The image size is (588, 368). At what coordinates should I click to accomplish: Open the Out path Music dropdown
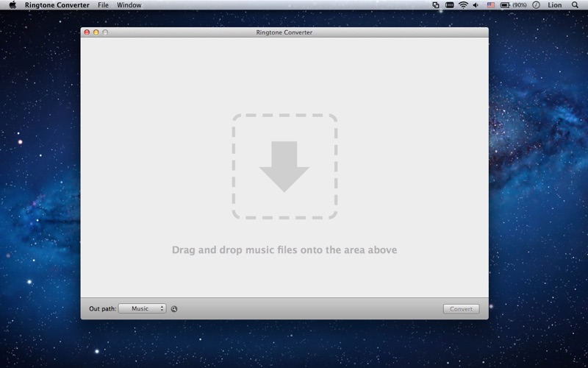pos(142,308)
